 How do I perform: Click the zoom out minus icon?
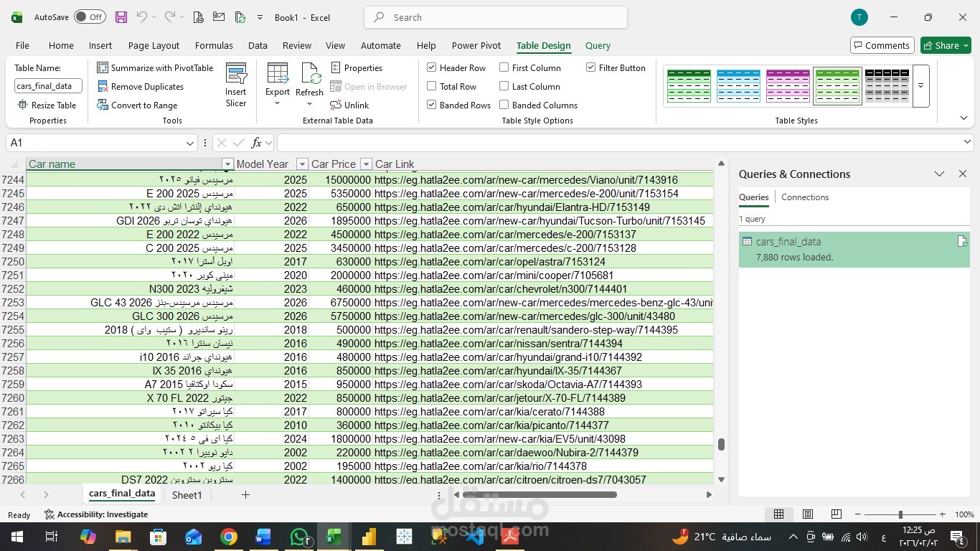click(x=858, y=514)
